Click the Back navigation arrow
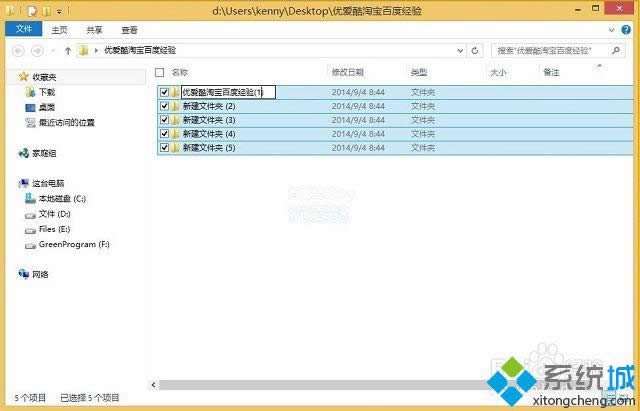 pos(18,51)
